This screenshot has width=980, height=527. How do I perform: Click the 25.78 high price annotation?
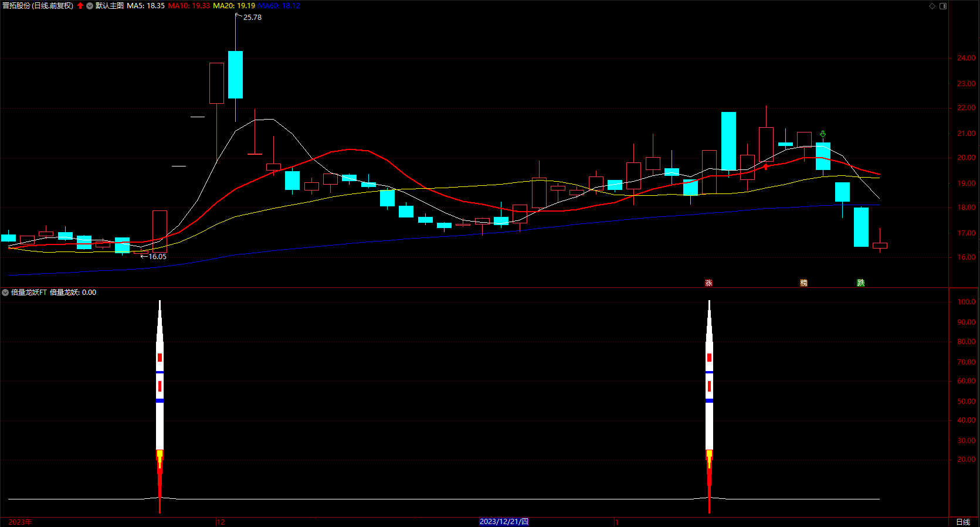tap(252, 18)
